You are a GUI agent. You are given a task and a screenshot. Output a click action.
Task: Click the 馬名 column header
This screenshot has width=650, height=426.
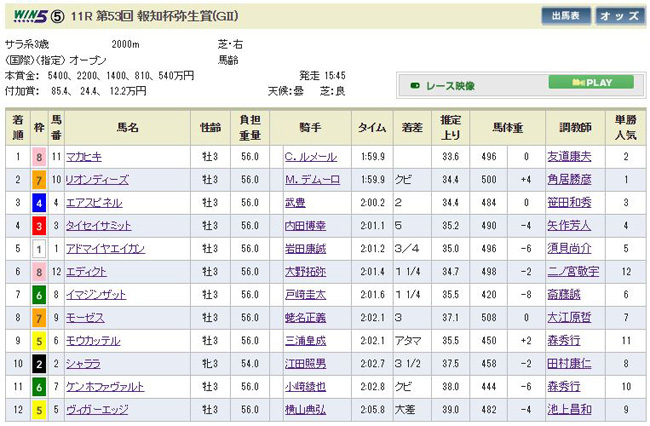[x=128, y=126]
